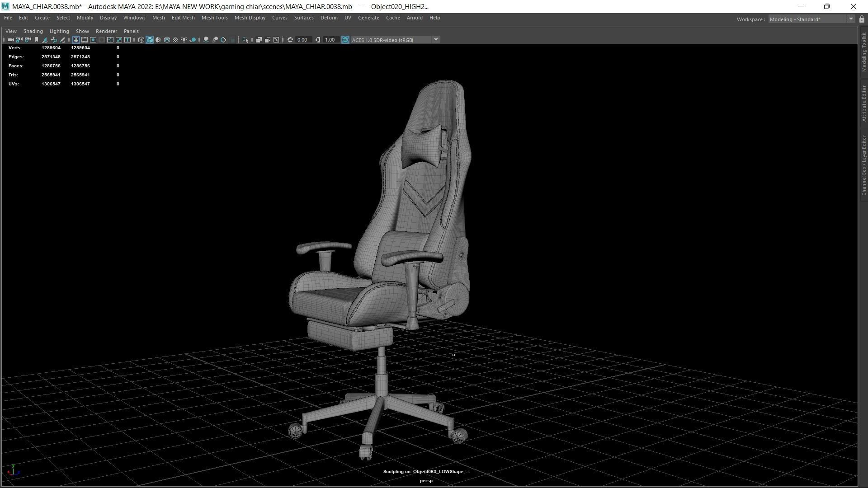Click the workspace lock icon
This screenshot has height=488, width=868.
point(862,19)
